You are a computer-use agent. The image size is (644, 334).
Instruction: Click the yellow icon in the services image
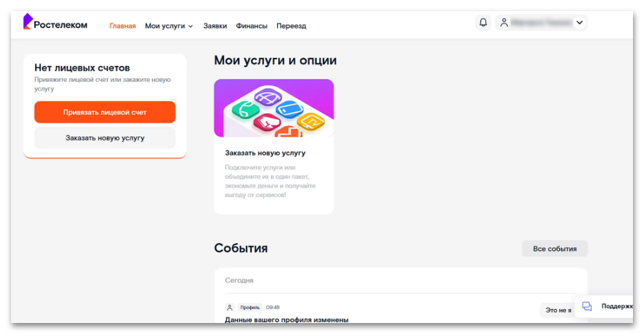311,121
